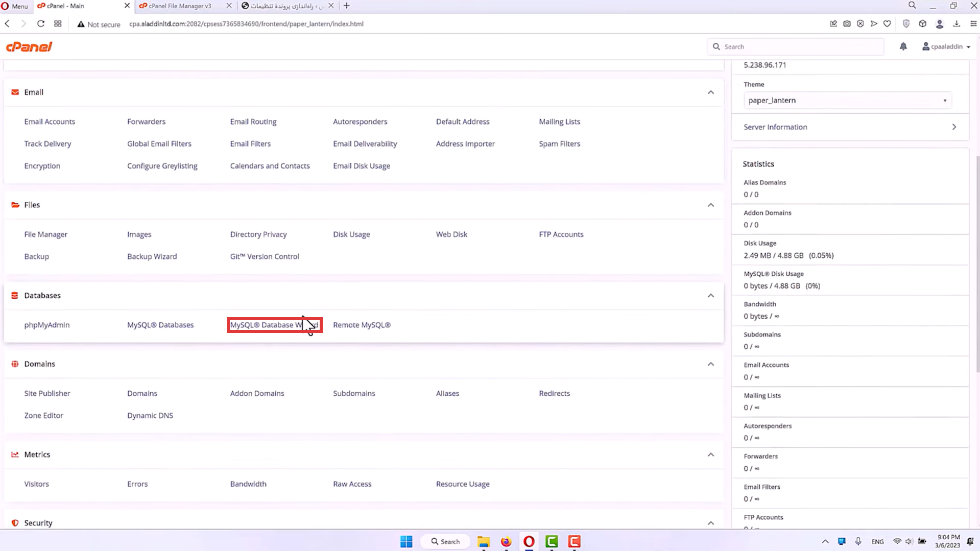
Task: Go back with the browser back arrow
Action: tap(7, 24)
